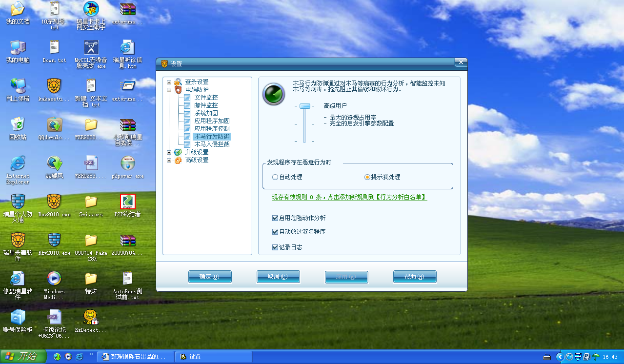The image size is (624, 364).
Task: Select the 特殊 folder icon
Action: point(91,283)
